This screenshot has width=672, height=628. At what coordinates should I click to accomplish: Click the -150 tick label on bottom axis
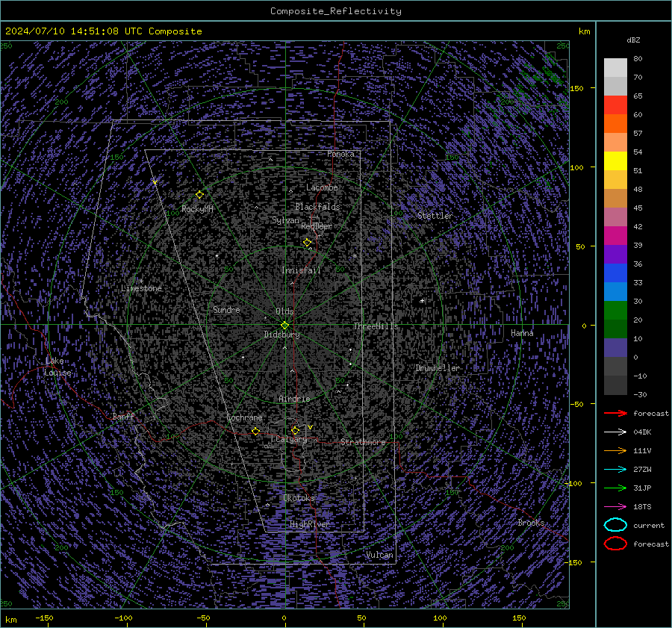[x=44, y=618]
